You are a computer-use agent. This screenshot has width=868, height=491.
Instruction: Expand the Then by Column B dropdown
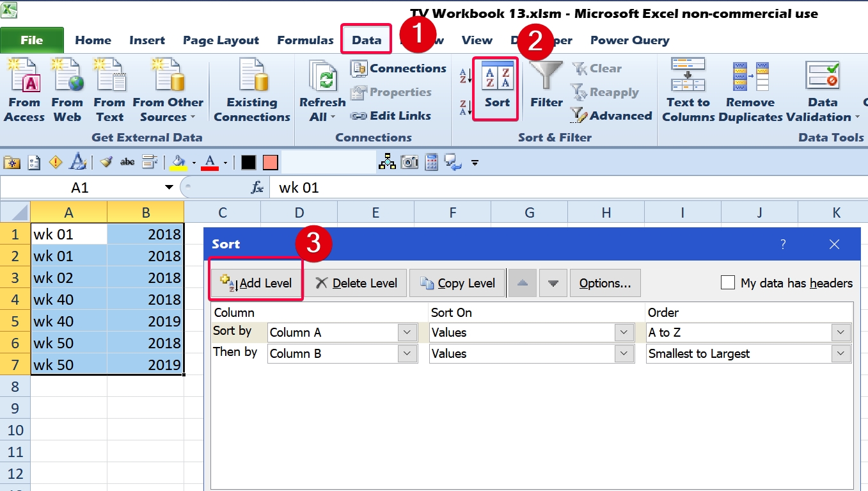coord(407,353)
